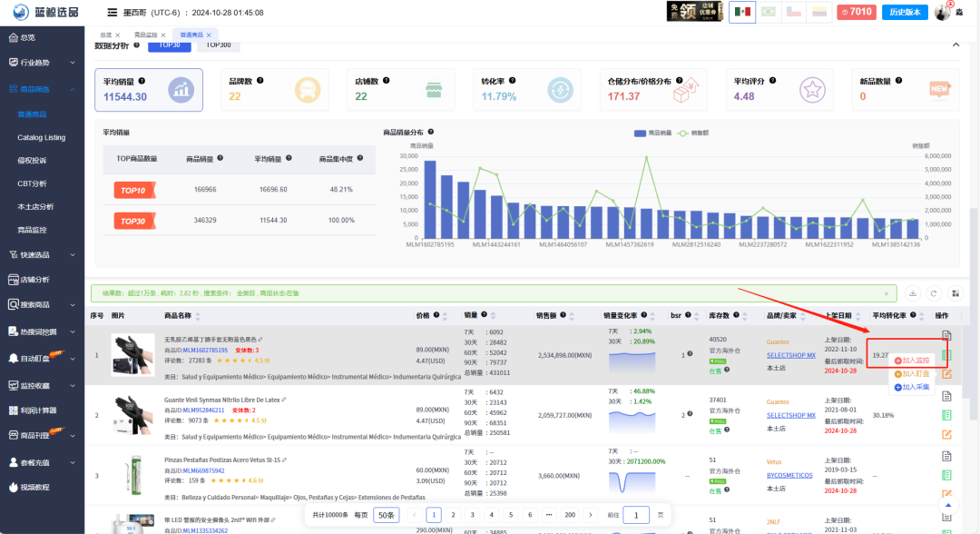The width and height of the screenshot is (980, 534).
Task: Switch to the 商品监控 tab
Action: [145, 35]
